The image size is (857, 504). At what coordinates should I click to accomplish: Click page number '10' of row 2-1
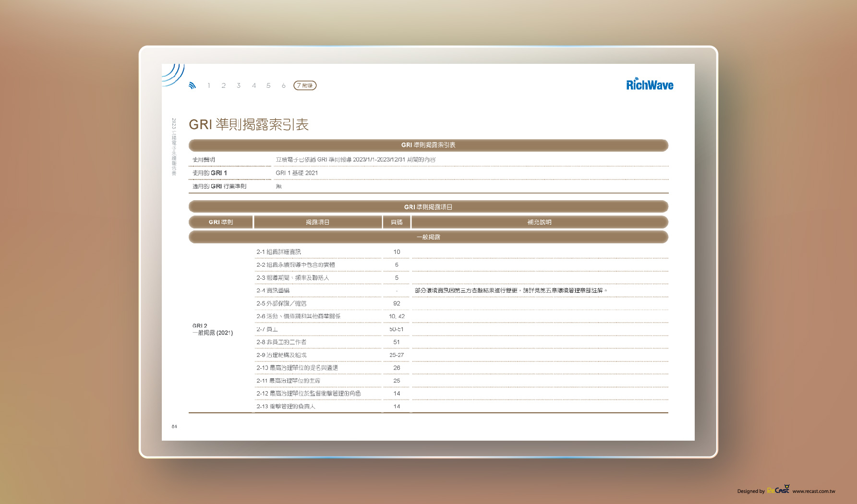point(397,252)
